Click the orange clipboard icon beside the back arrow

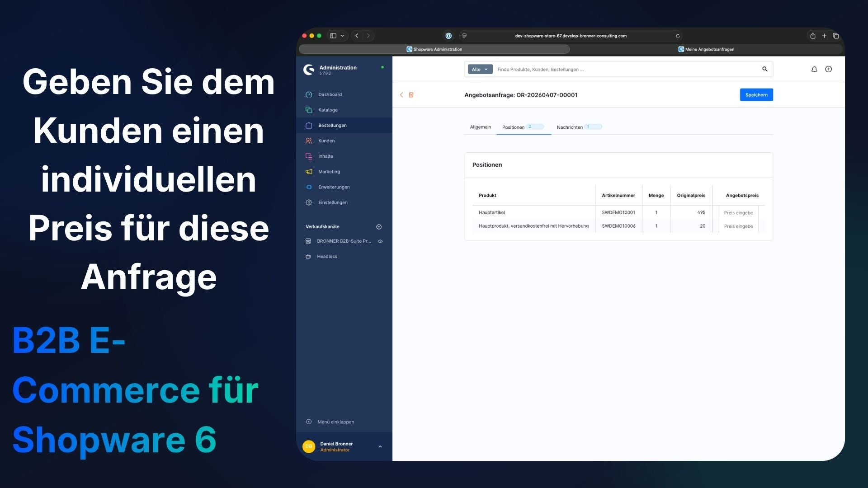pos(411,95)
